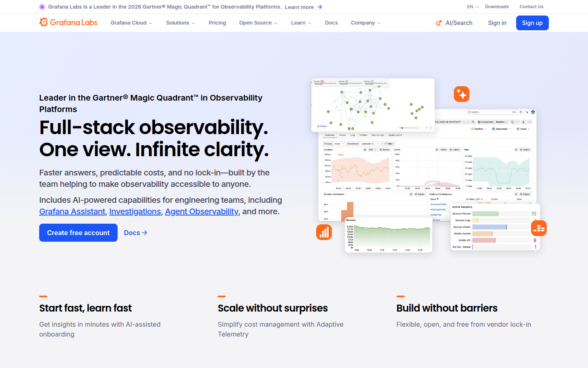Click the orange stacked blocks tile icon

539,228
